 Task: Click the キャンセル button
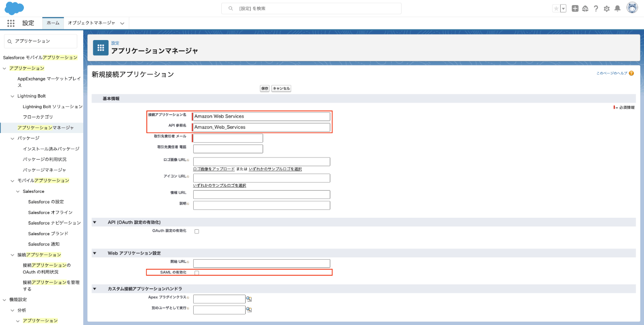[x=281, y=88]
